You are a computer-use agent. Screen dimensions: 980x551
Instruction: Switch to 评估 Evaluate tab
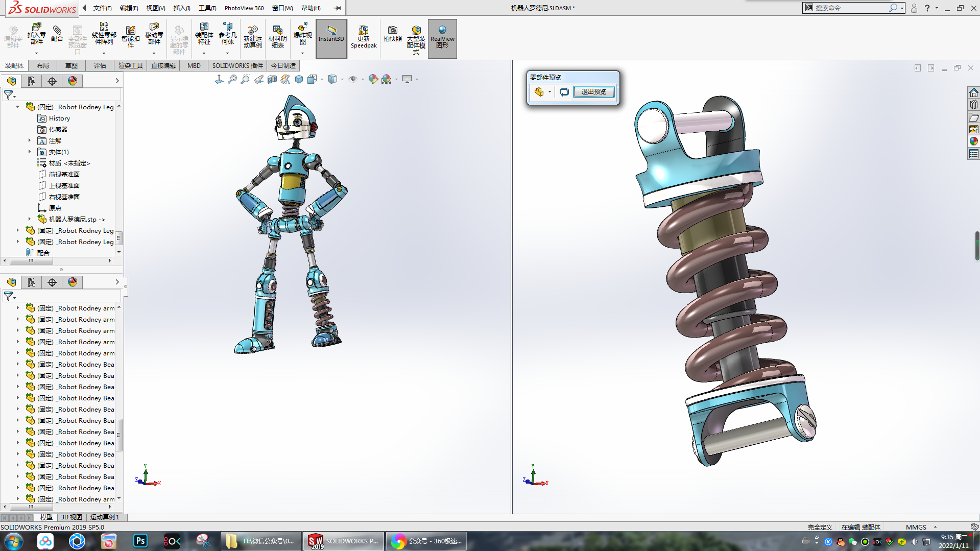(100, 65)
